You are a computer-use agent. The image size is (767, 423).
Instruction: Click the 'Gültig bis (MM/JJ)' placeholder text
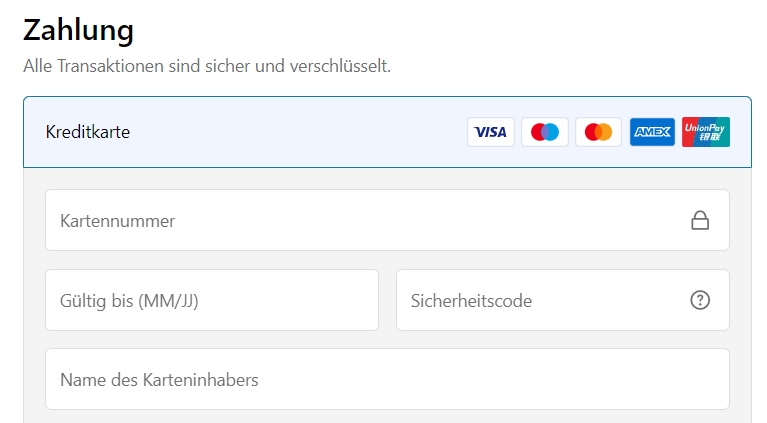(x=129, y=301)
